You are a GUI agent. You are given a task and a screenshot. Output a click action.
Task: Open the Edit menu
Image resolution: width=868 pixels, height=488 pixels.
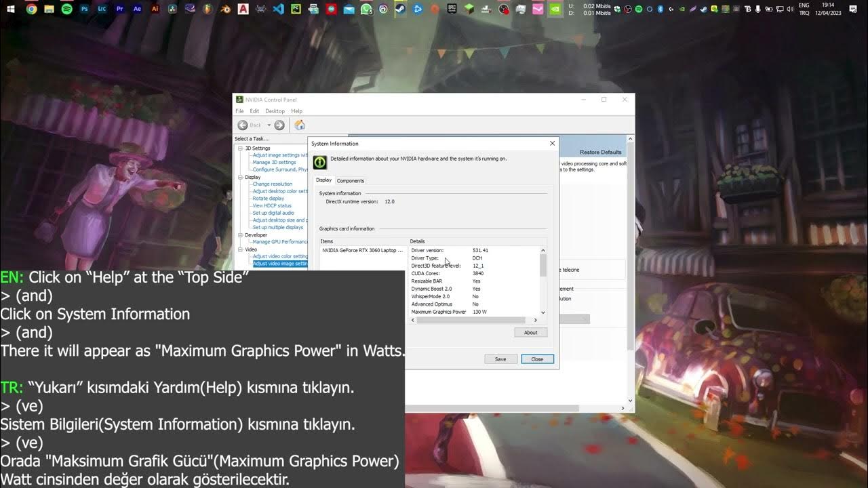point(254,111)
